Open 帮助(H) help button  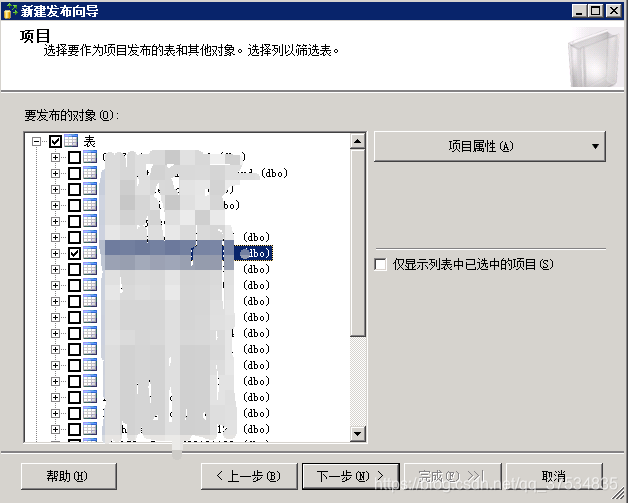pyautogui.click(x=68, y=476)
